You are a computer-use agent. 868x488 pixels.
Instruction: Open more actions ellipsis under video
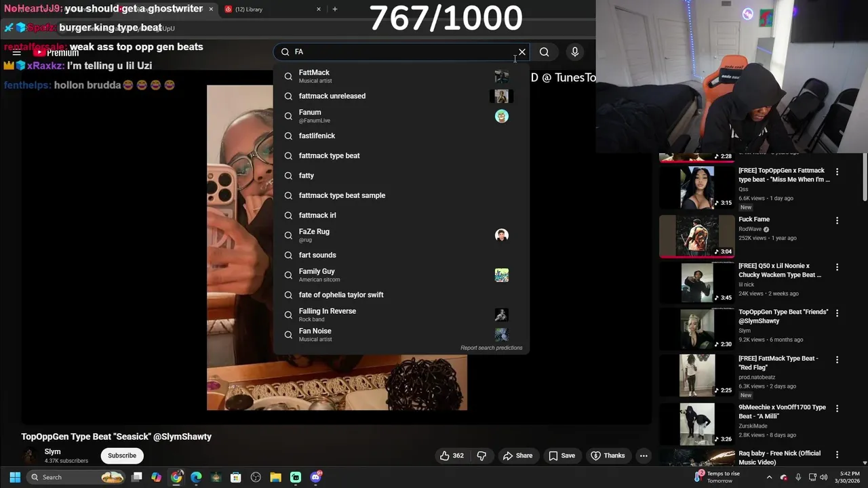click(644, 455)
